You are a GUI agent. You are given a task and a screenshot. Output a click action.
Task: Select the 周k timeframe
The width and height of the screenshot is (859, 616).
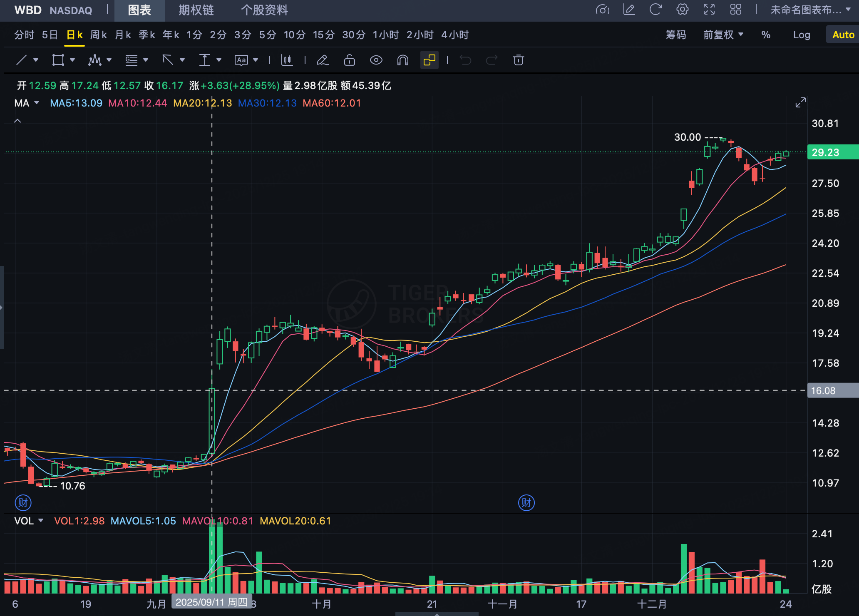(x=99, y=35)
